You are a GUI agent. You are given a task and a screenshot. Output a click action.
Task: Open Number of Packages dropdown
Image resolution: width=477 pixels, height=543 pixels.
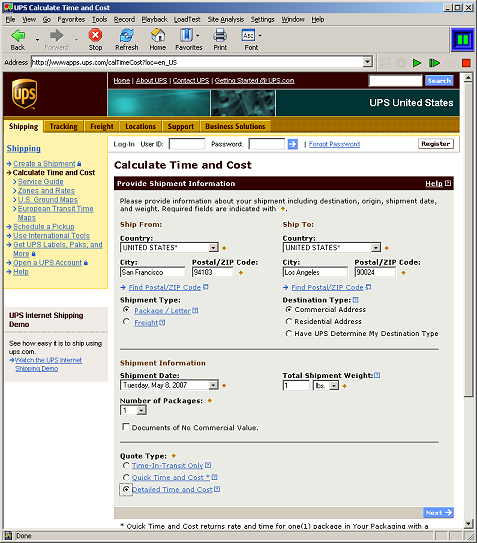click(141, 410)
